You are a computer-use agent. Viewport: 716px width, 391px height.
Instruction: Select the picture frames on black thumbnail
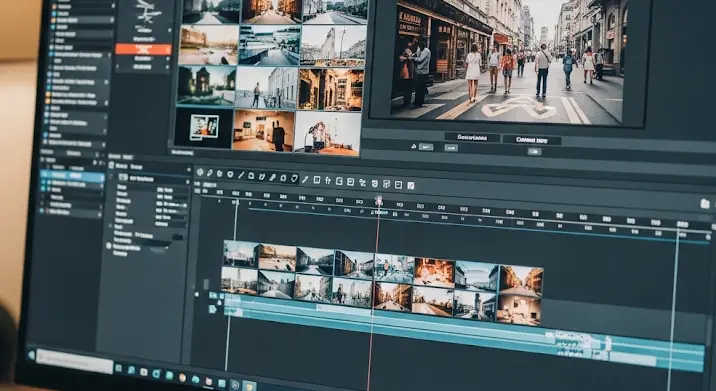[x=203, y=128]
